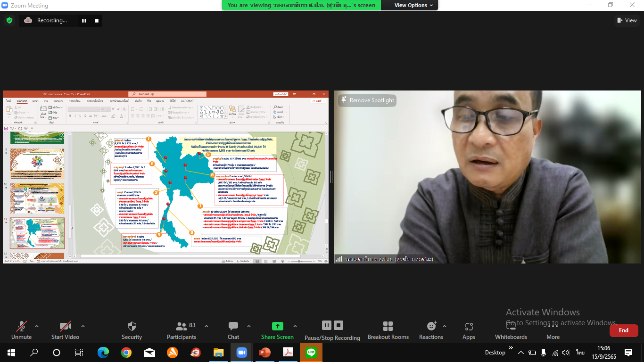644x362 pixels.
Task: Open Windows notification center
Action: pyautogui.click(x=628, y=353)
